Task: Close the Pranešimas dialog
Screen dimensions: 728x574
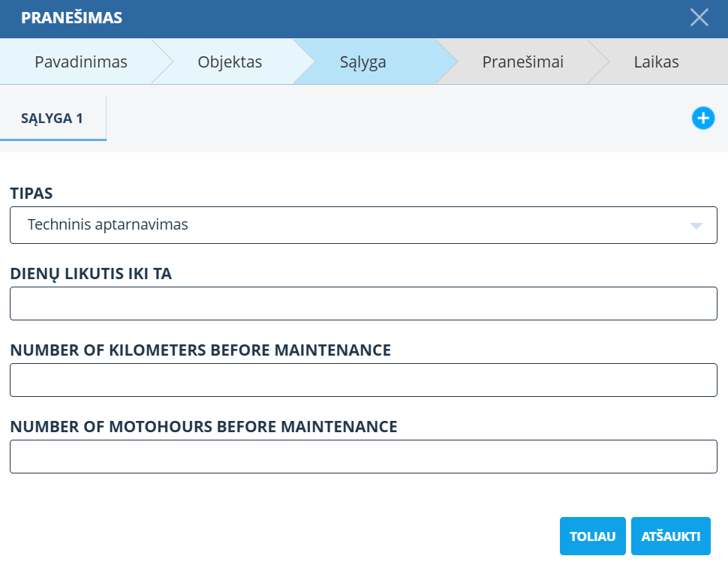Action: pyautogui.click(x=699, y=18)
